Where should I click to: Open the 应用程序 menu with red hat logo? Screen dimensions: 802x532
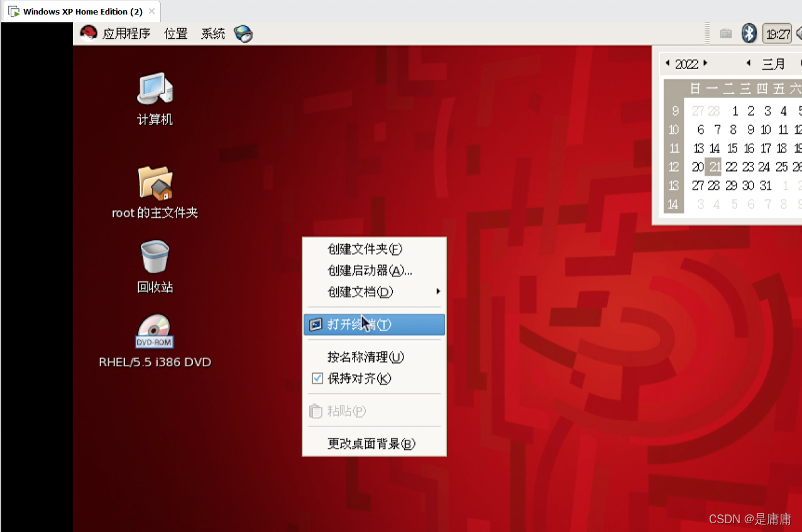click(x=115, y=33)
